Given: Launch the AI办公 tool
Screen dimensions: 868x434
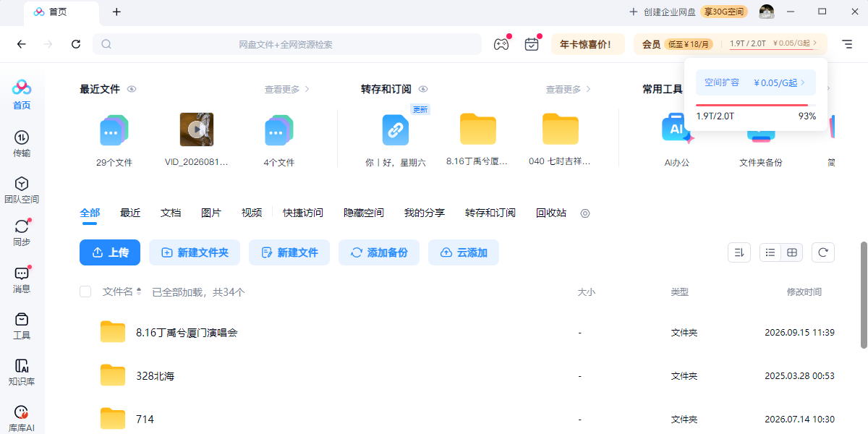Looking at the screenshot, I should (x=677, y=130).
